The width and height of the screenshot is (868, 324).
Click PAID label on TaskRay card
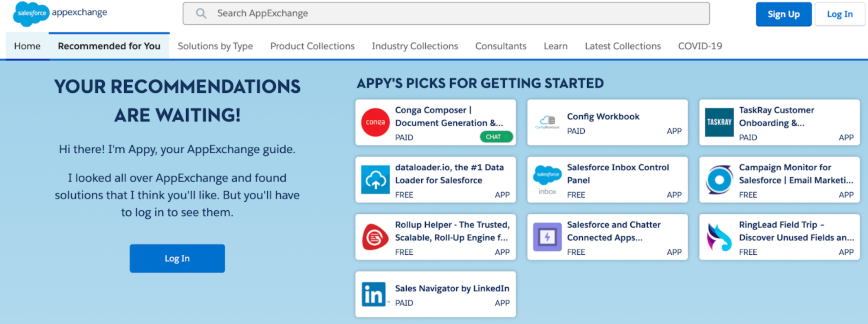coord(748,137)
